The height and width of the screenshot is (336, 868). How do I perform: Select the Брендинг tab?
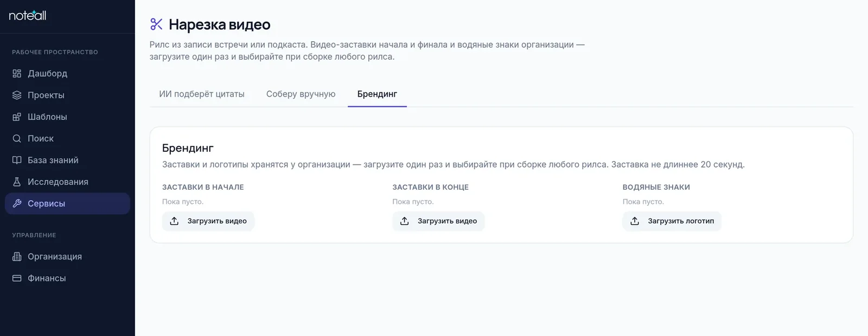377,94
